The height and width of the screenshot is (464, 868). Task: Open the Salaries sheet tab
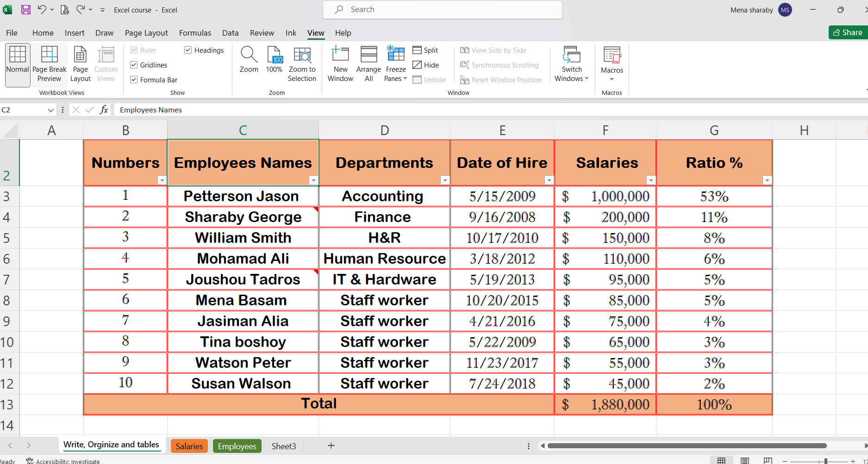pos(189,446)
